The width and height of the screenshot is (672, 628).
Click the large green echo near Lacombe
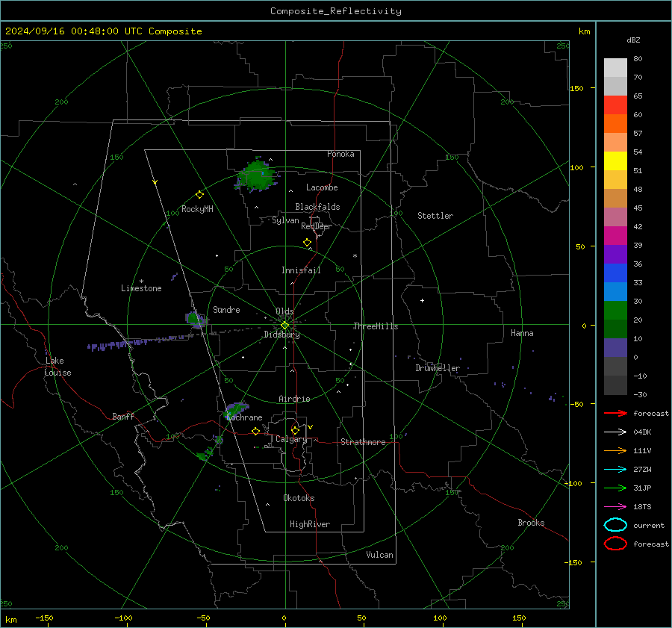(x=257, y=175)
